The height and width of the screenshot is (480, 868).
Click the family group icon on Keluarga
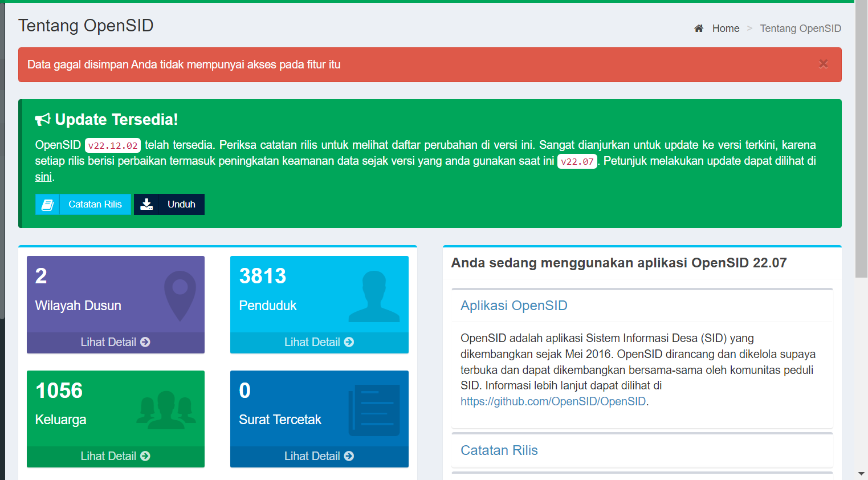pyautogui.click(x=166, y=410)
